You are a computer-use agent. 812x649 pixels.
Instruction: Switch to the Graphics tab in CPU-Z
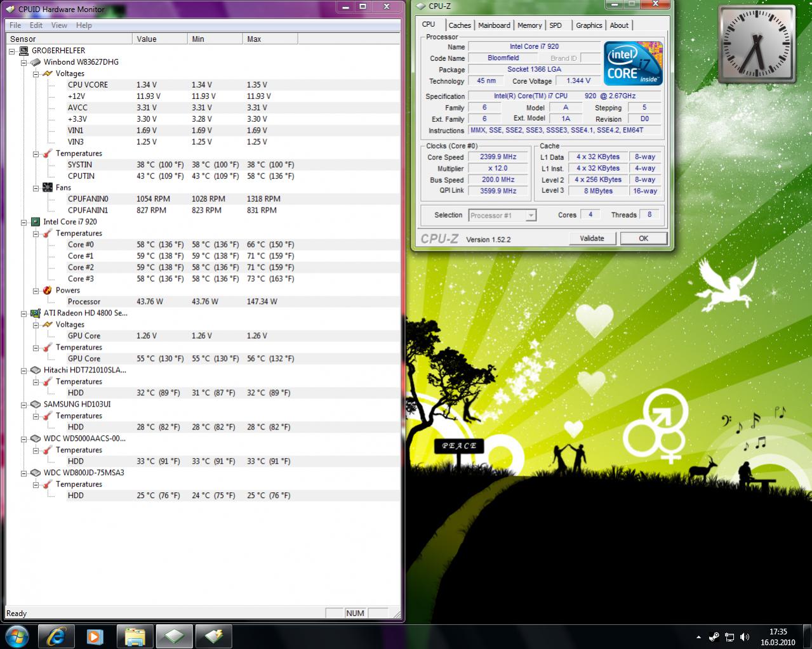589,25
